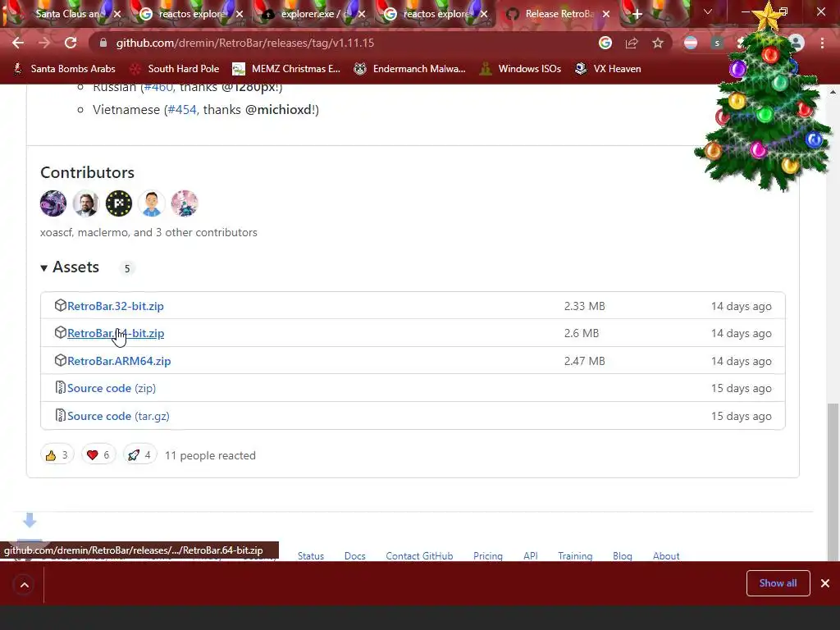Open the VX Heaven bookmark
Screen dimensions: 840x630
608,69
